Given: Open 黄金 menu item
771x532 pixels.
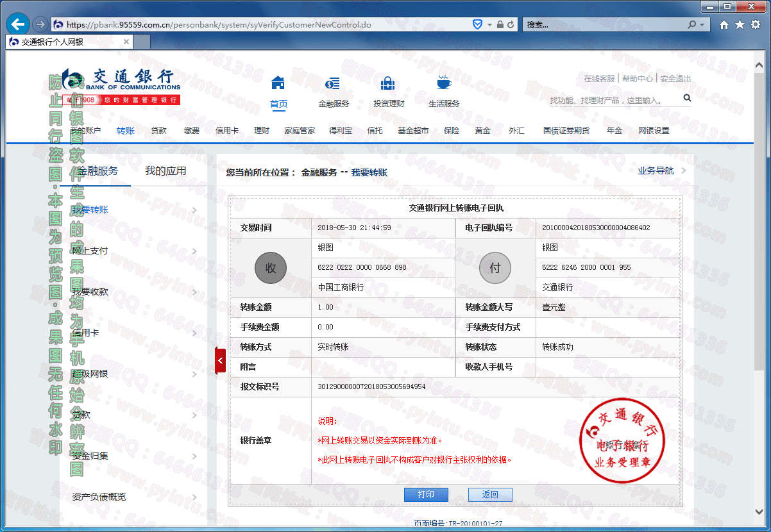Looking at the screenshot, I should pos(482,131).
